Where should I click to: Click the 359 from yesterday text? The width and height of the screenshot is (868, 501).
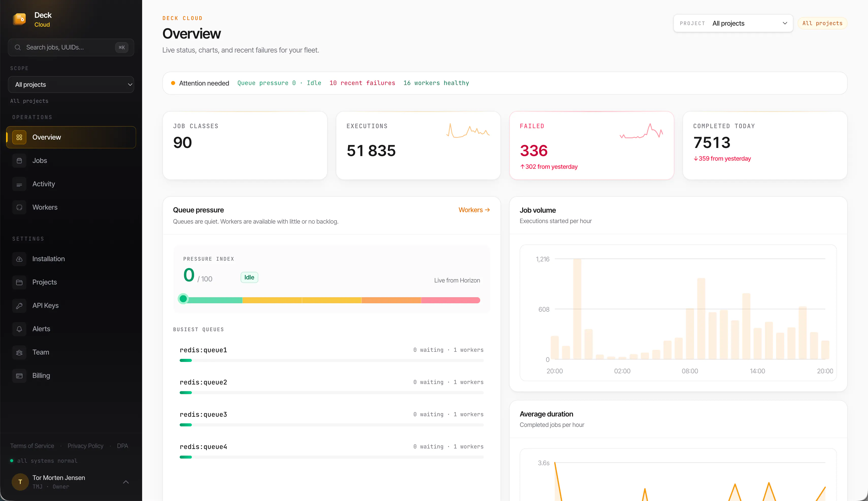coord(722,159)
